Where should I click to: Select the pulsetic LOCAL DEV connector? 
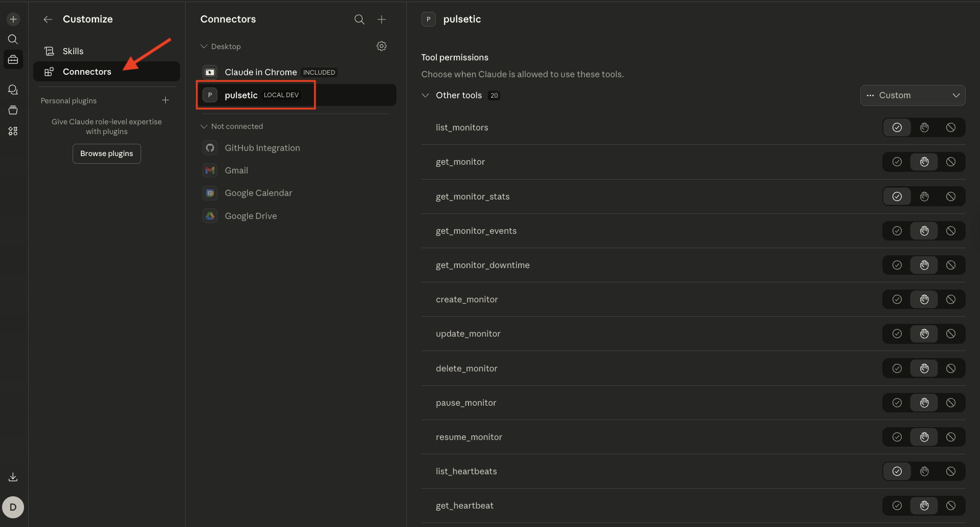pyautogui.click(x=296, y=95)
